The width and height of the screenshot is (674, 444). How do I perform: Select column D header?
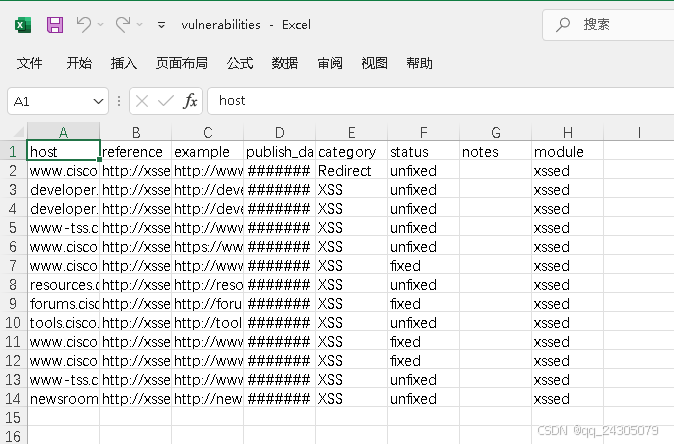279,132
